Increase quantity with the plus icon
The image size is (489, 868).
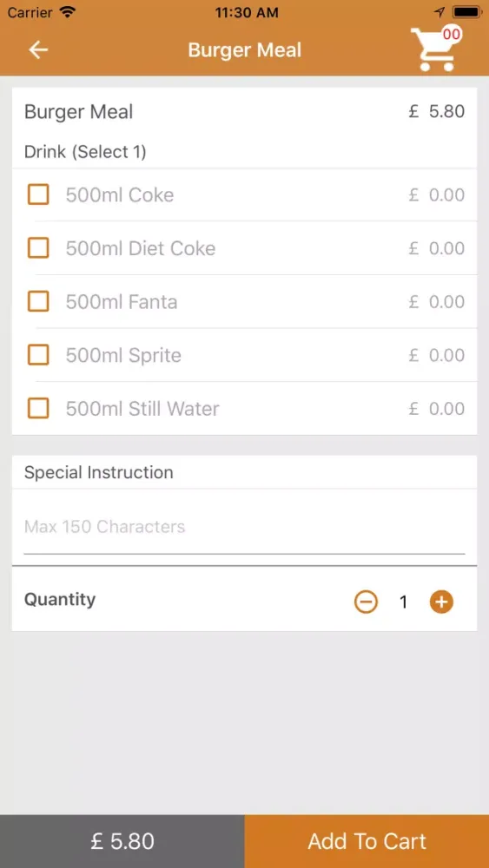pyautogui.click(x=441, y=602)
